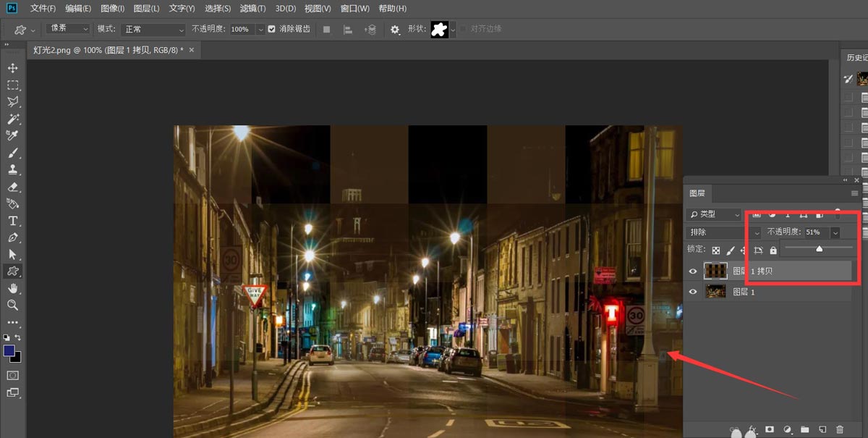This screenshot has height=438, width=868.
Task: Open the 类型 layer filter dropdown
Action: pos(713,214)
